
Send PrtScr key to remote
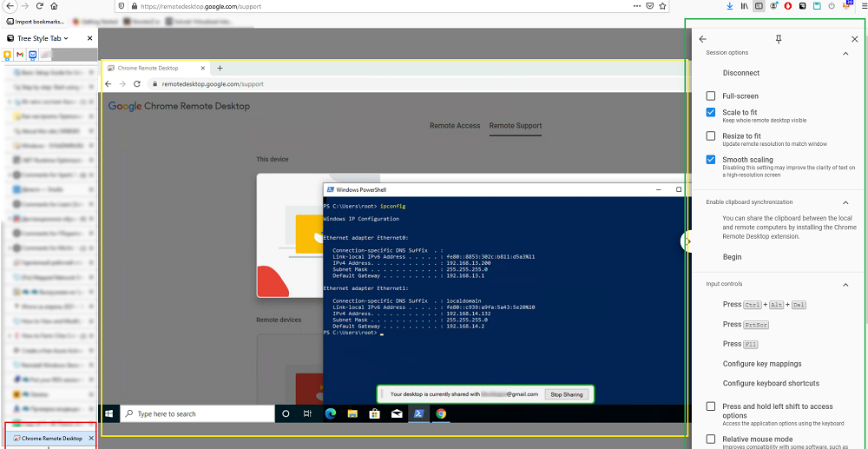[x=745, y=325]
